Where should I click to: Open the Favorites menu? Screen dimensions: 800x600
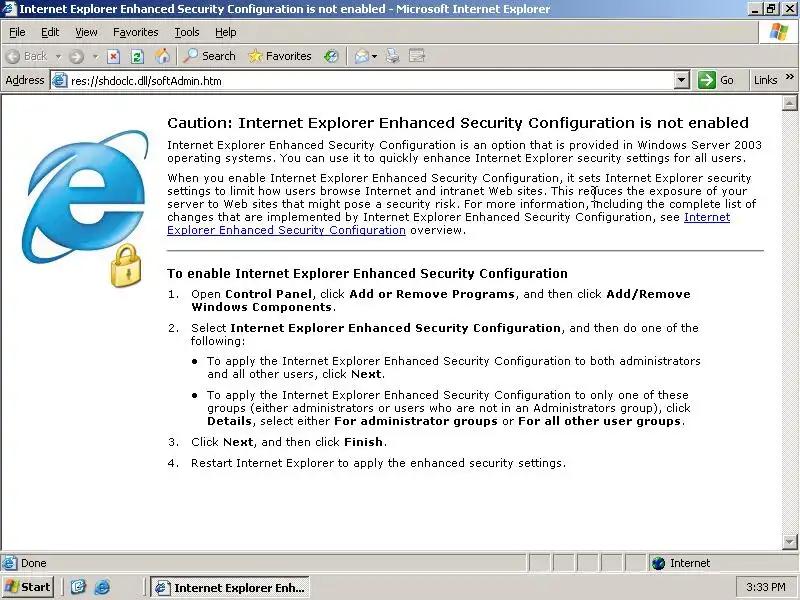(136, 32)
